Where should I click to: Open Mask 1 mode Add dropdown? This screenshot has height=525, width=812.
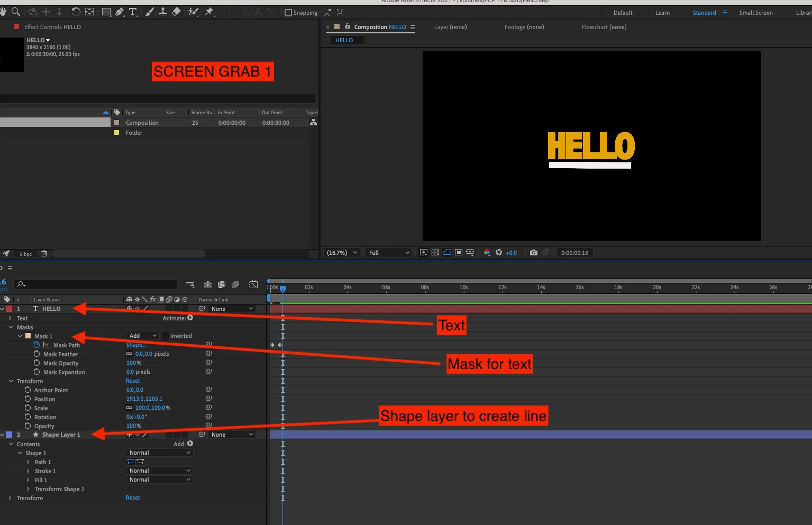point(143,336)
